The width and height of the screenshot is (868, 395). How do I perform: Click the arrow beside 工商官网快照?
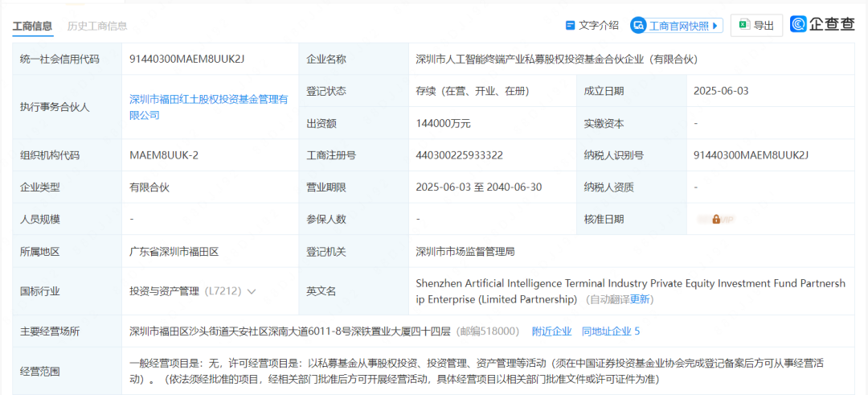click(x=715, y=26)
